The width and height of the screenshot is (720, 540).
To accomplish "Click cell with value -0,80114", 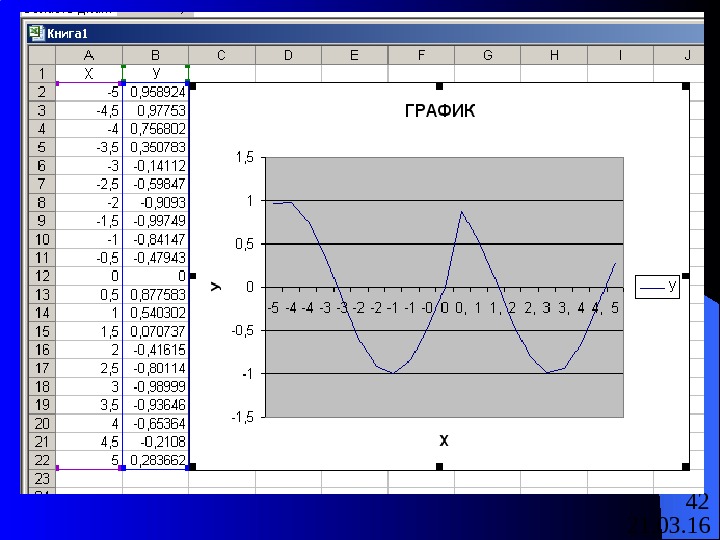I will (x=155, y=368).
